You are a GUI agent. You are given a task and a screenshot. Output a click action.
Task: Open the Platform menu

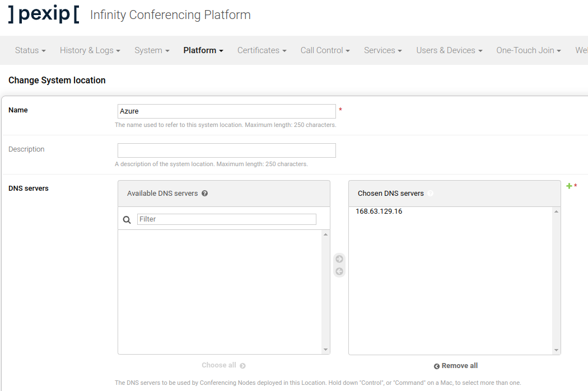pos(203,50)
